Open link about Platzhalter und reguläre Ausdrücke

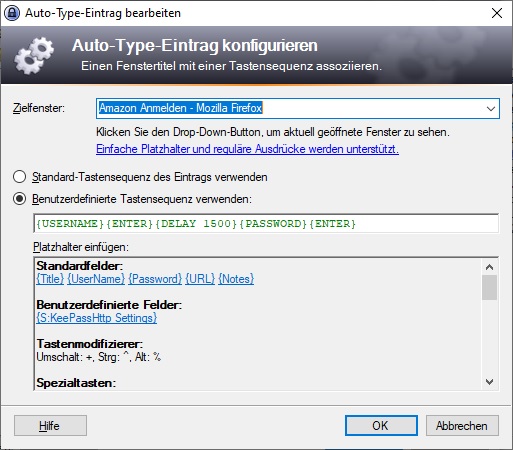pos(247,149)
